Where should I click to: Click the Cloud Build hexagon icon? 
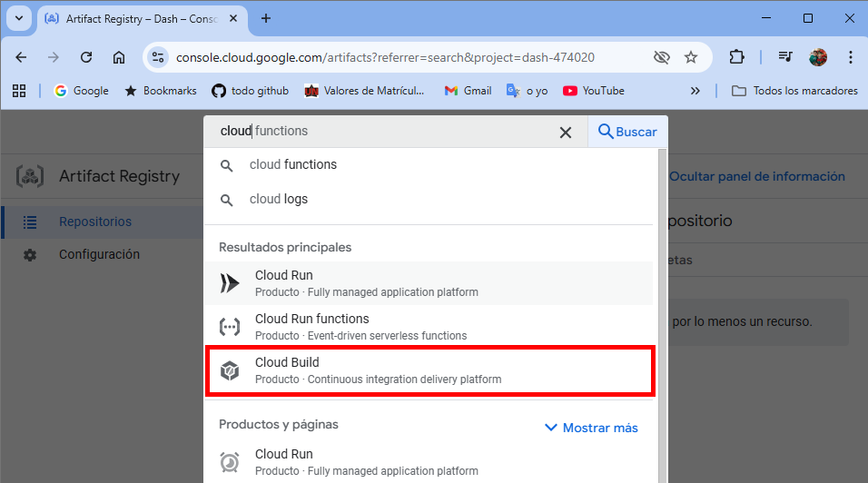coord(229,370)
